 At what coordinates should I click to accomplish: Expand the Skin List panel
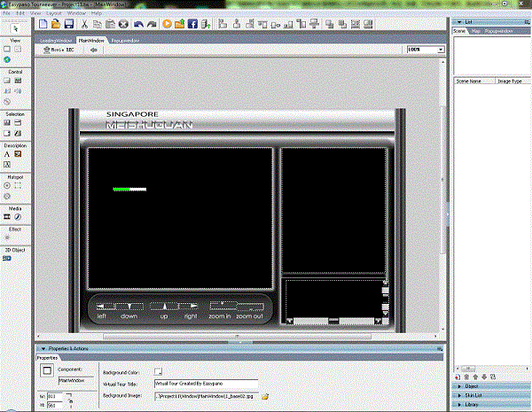click(459, 395)
